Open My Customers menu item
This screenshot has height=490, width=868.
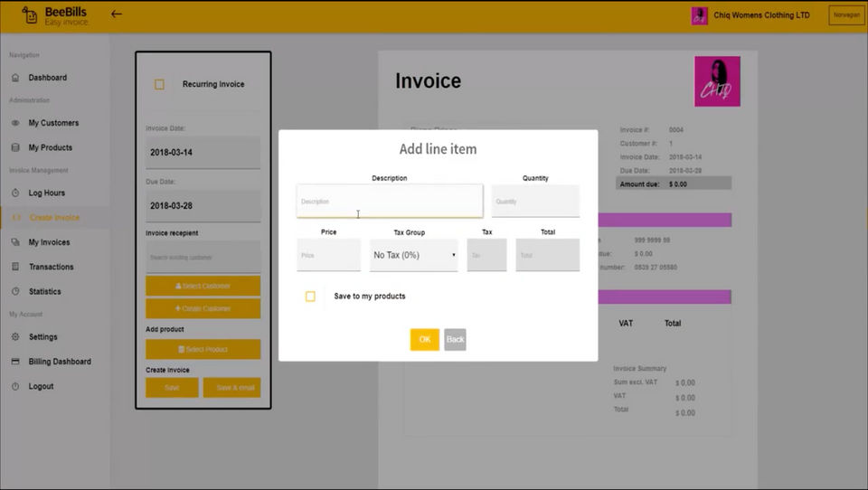tap(53, 123)
